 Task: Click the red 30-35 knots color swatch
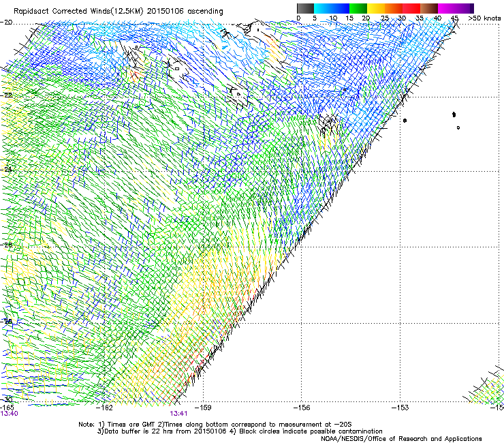(x=411, y=8)
